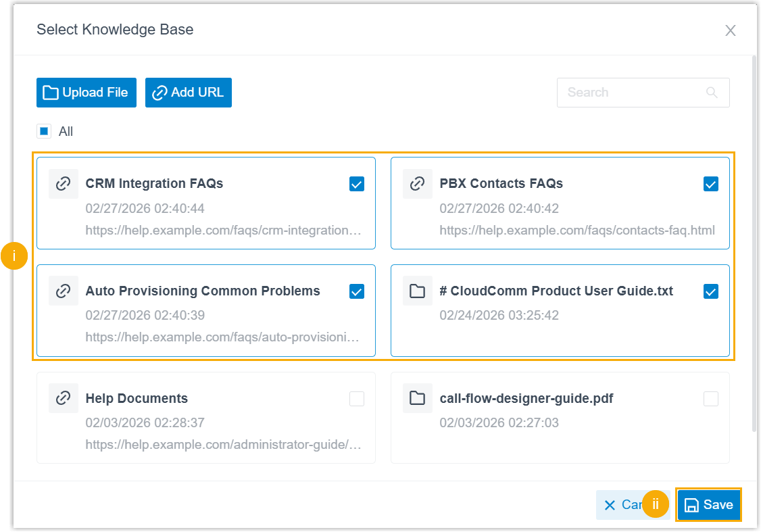Deselect Auto Provisioning Common Problems checkbox
This screenshot has height=532, width=761.
point(357,291)
